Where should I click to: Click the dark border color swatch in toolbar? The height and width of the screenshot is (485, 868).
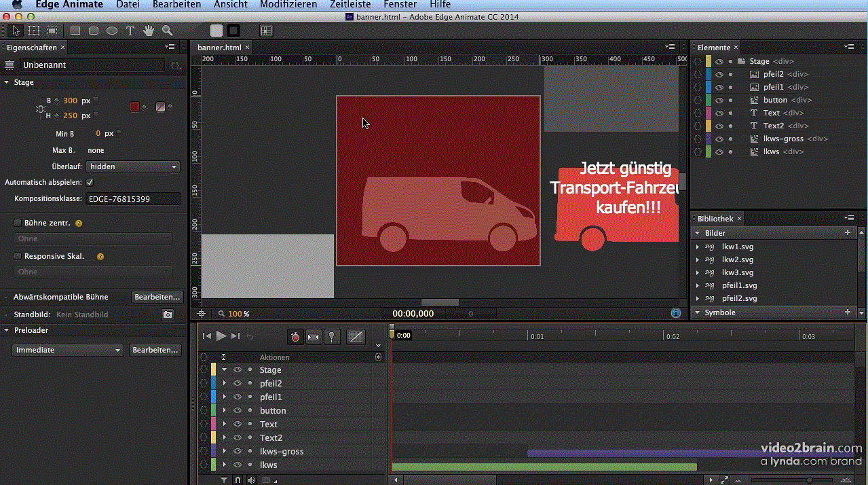[233, 31]
